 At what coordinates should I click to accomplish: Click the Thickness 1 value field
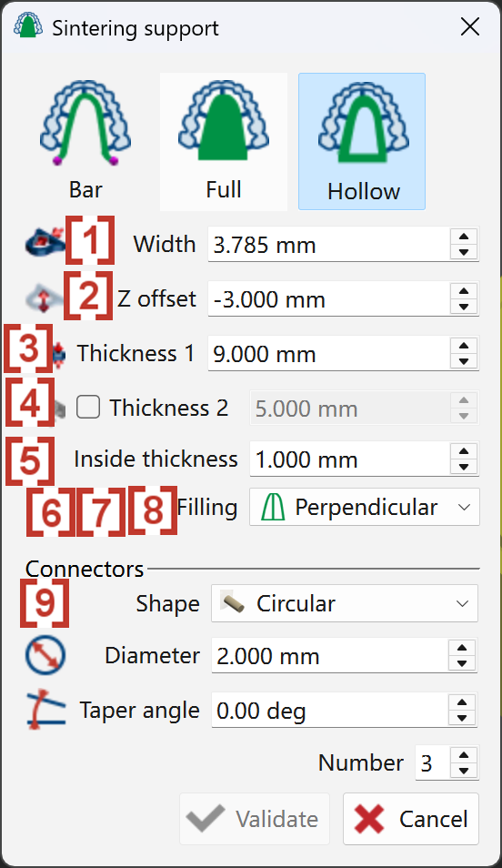(329, 353)
